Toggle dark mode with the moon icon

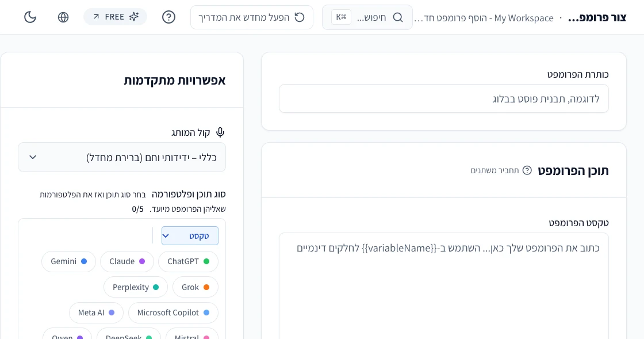point(30,17)
